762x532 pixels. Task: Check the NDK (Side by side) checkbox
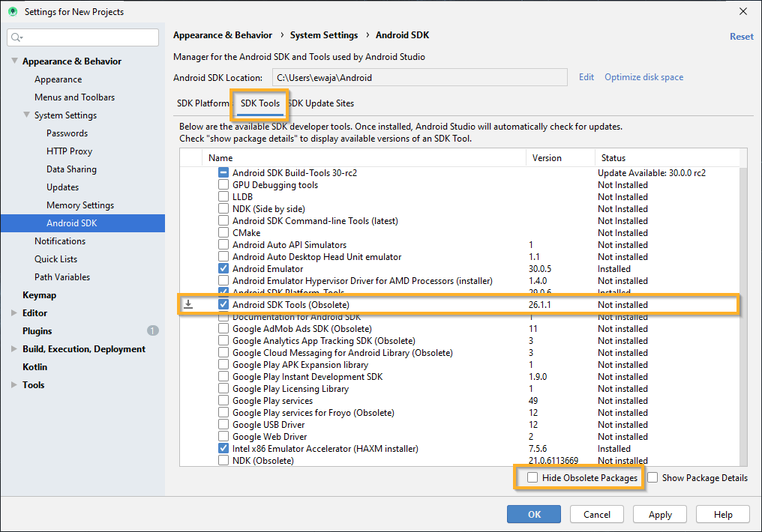(223, 209)
